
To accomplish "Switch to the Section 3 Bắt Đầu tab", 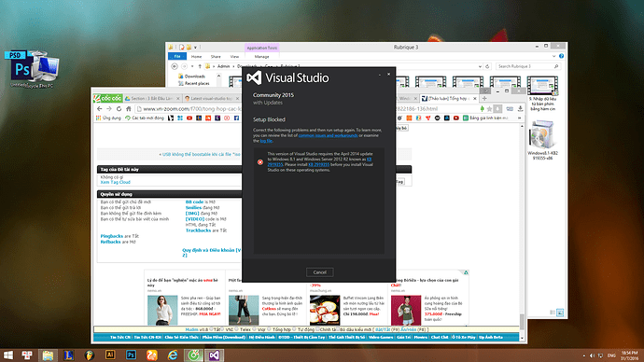I will (152, 99).
